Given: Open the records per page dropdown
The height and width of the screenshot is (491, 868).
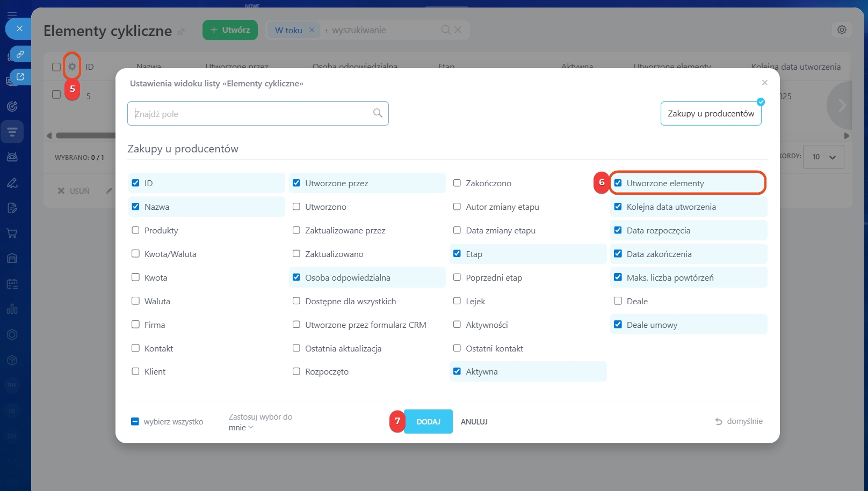Looking at the screenshot, I should click(823, 157).
